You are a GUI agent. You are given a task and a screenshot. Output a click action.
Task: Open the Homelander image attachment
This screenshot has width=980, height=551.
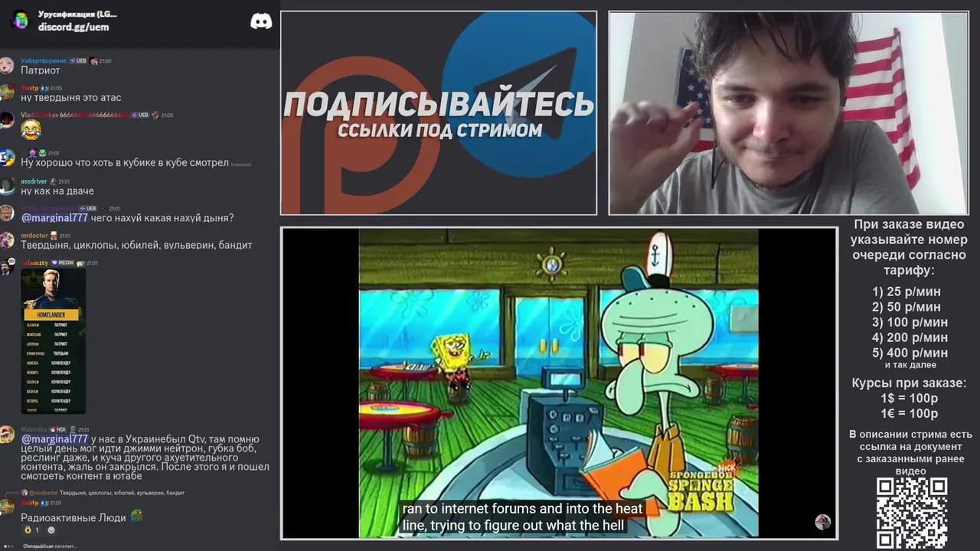(53, 341)
